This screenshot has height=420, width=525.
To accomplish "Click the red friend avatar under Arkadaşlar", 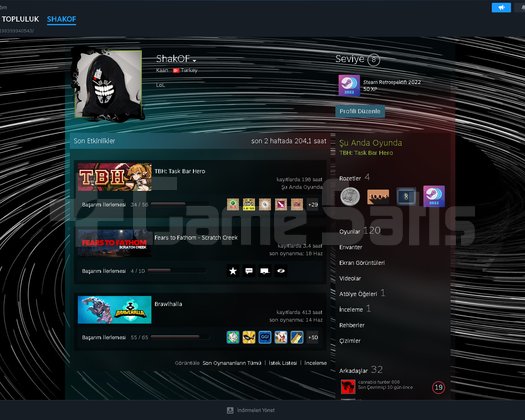I will point(348,388).
